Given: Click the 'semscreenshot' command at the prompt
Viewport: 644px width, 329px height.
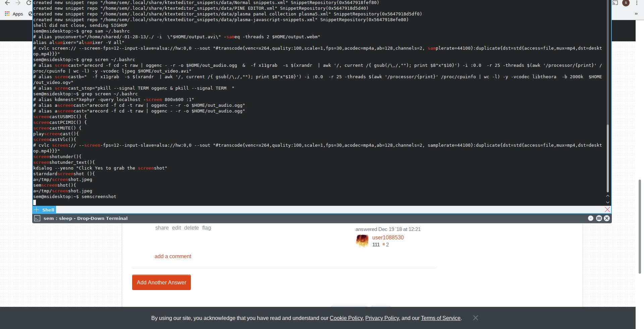Looking at the screenshot, I should (x=99, y=197).
